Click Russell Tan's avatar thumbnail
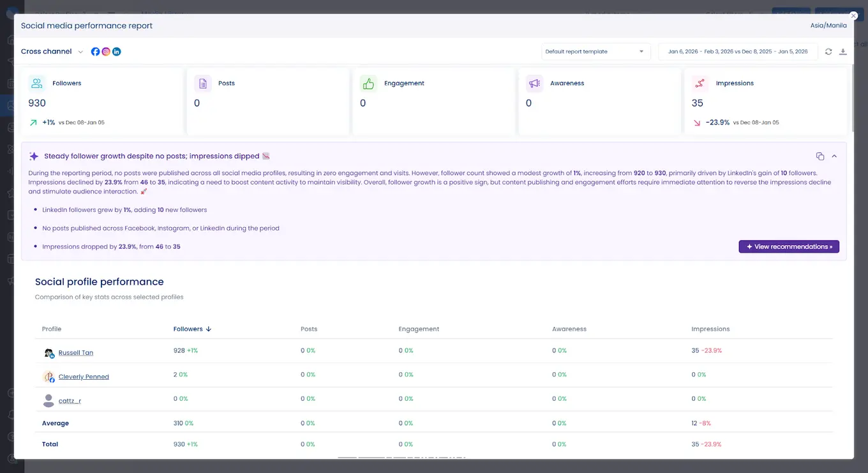Viewport: 868px width, 473px height. pos(49,352)
